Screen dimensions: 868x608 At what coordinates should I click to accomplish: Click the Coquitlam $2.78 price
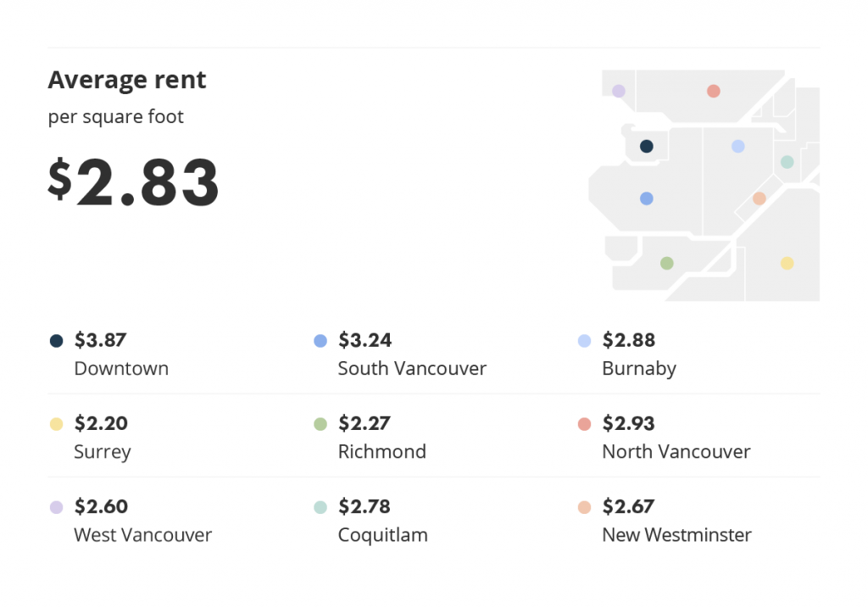[364, 506]
